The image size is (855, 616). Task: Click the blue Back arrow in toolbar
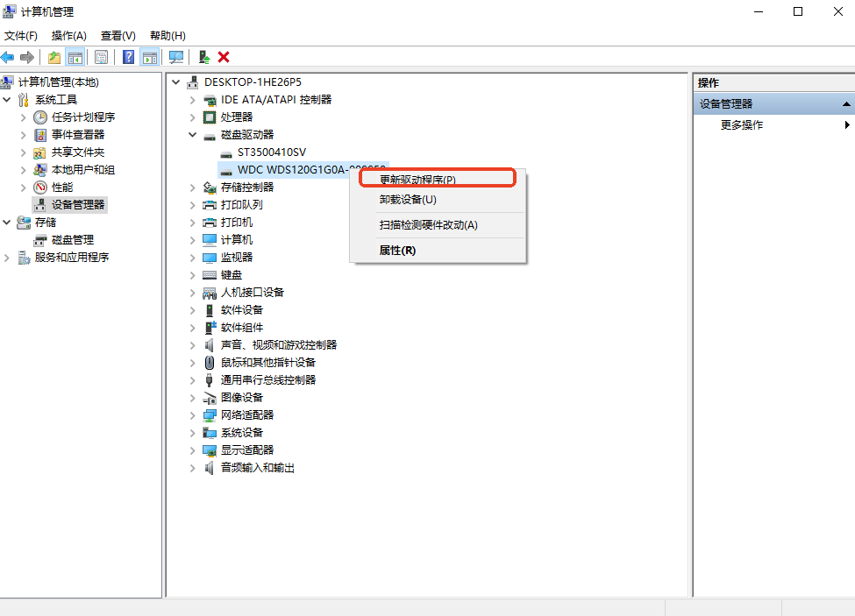[8, 57]
